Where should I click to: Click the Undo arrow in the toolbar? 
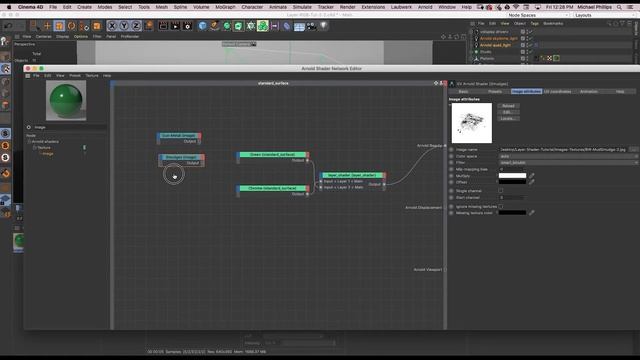click(x=8, y=26)
